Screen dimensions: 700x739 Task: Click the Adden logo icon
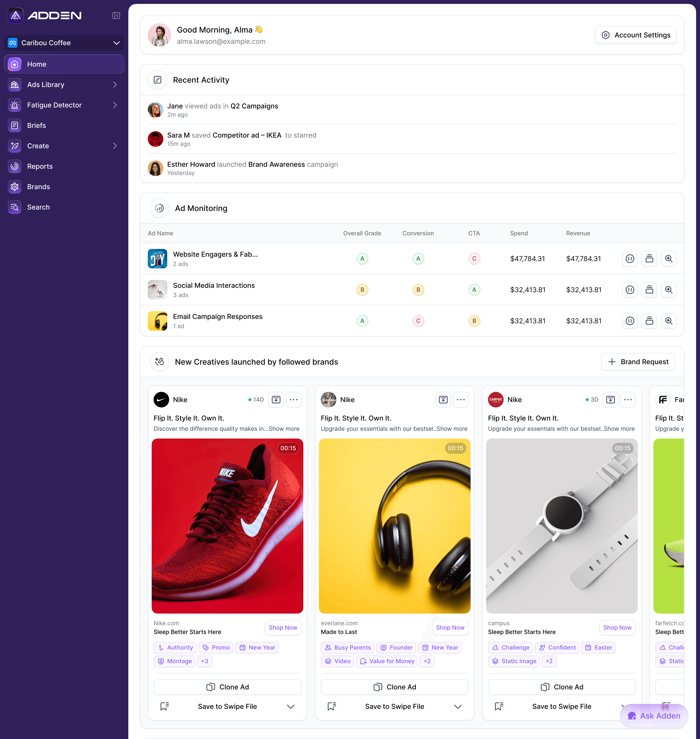click(16, 15)
